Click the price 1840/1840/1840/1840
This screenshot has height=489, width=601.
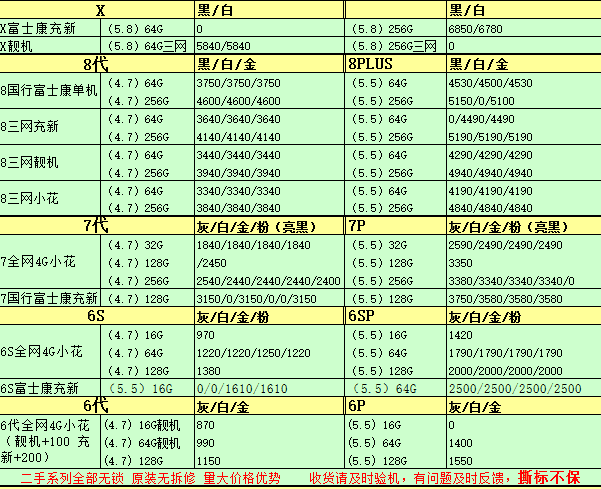pos(253,245)
